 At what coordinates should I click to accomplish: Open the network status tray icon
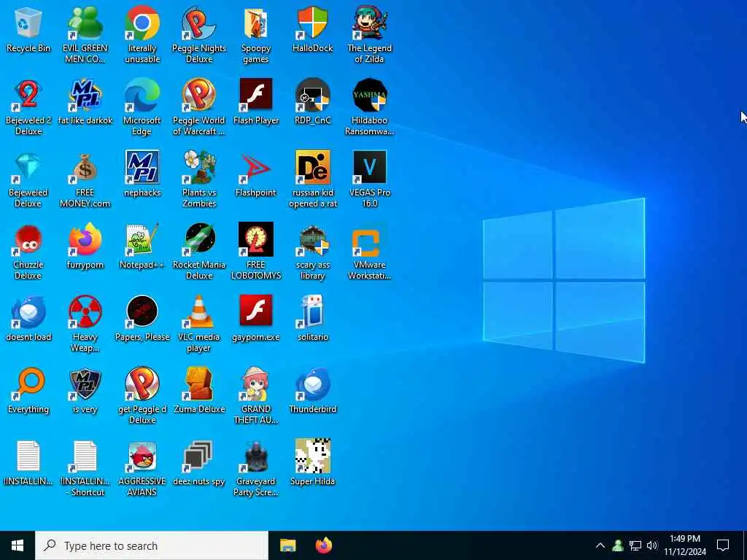point(635,545)
